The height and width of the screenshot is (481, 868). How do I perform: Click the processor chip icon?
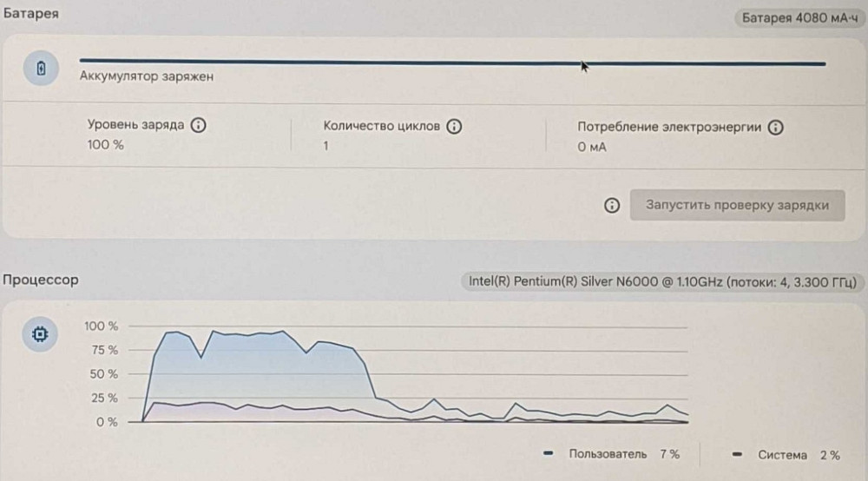click(x=41, y=333)
